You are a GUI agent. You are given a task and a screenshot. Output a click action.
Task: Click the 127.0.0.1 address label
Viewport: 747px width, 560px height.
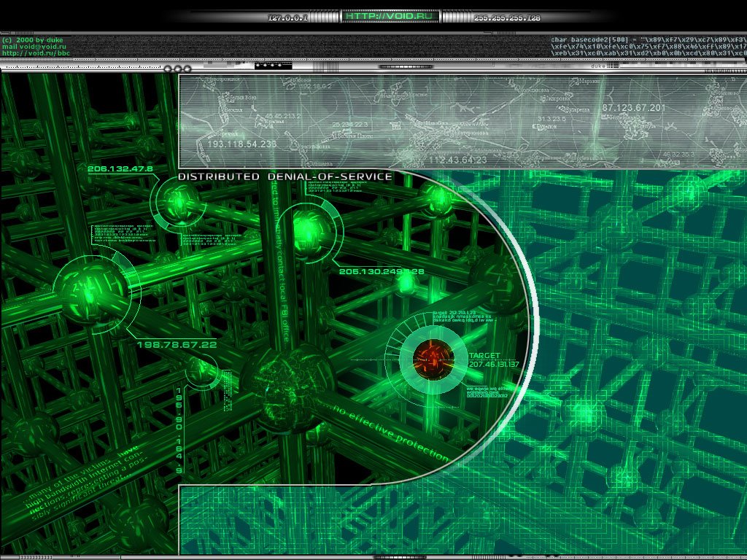coord(288,17)
